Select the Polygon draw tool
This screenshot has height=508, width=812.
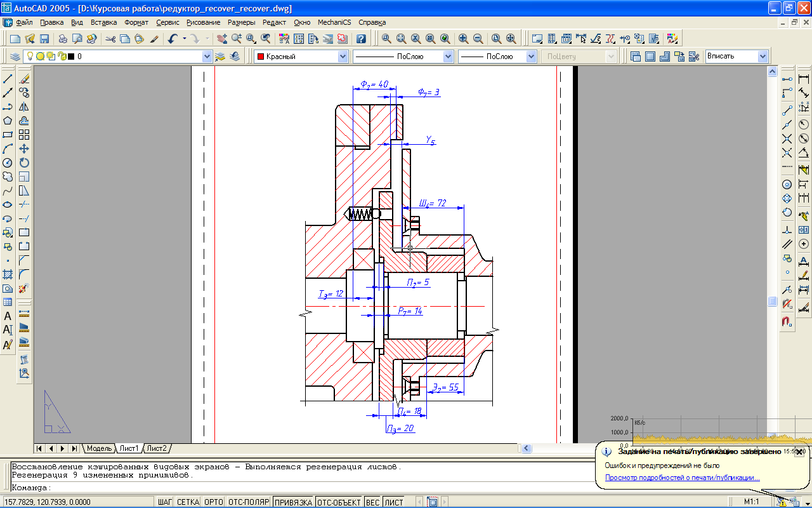[x=8, y=121]
